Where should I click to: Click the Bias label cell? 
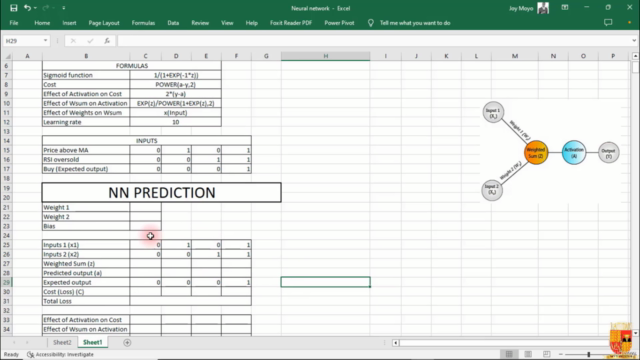click(86, 226)
